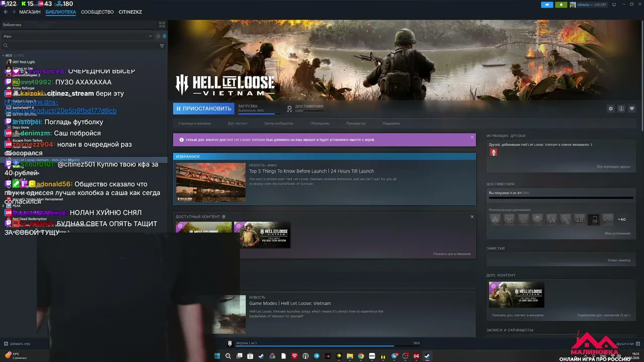Screen dimensions: 644x362
Task: Click the wishlisting friend's avatar
Action: (494, 152)
